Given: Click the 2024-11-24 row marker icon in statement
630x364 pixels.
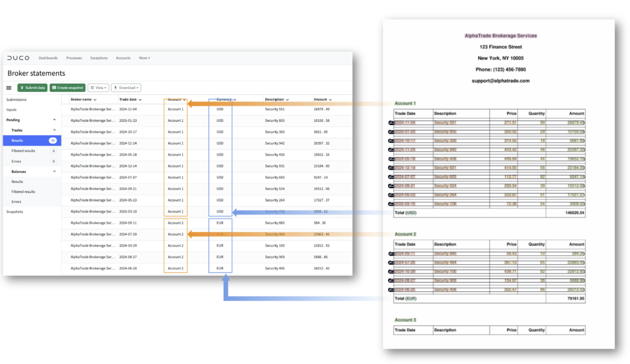Looking at the screenshot, I should (x=391, y=150).
